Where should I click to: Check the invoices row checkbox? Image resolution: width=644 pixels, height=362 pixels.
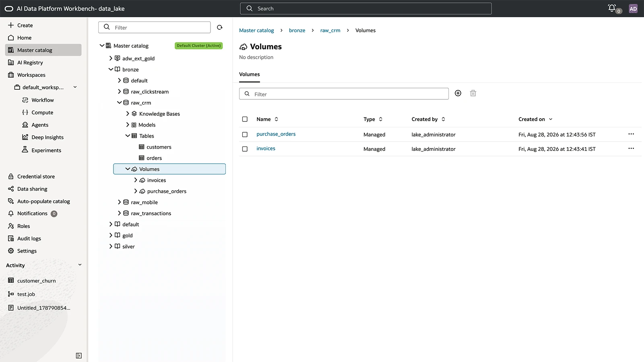pos(245,149)
